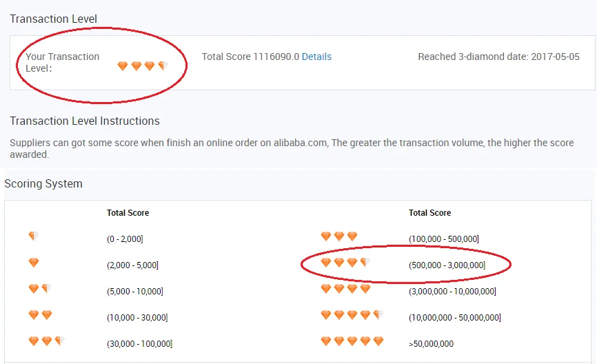This screenshot has height=364, width=597.
Task: Click the Your Transaction Level diamond icons
Action: tap(142, 66)
